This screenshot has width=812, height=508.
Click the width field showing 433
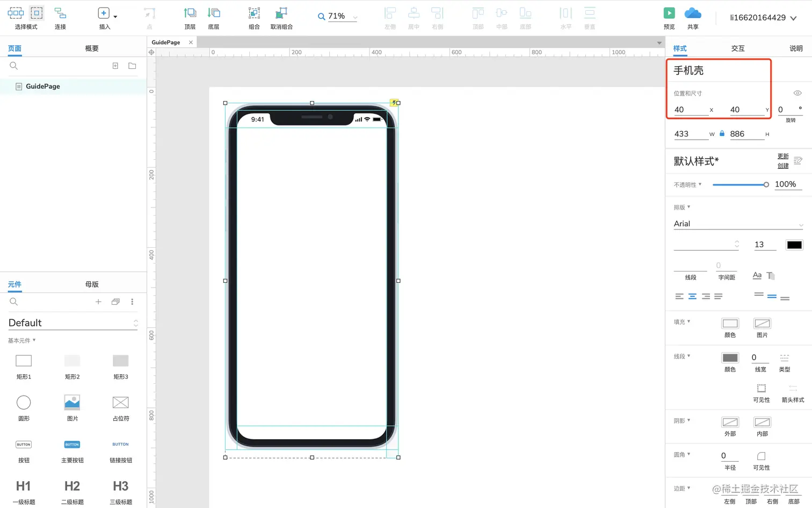(x=691, y=134)
